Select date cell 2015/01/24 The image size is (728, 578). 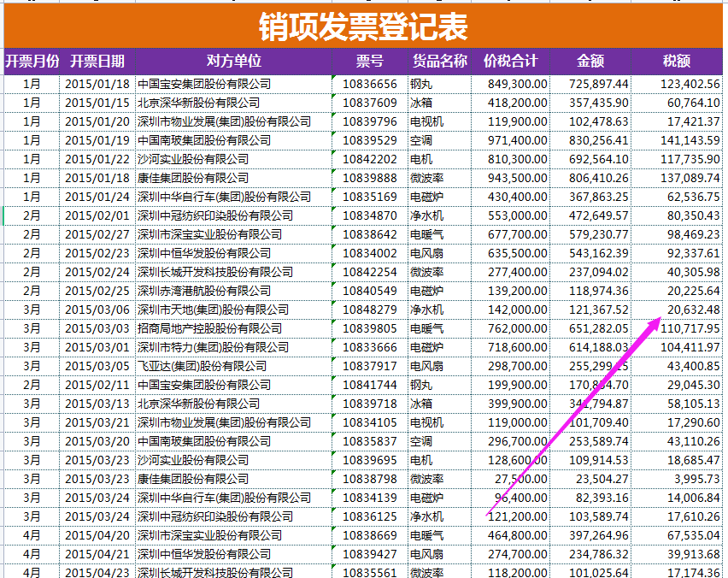(x=97, y=197)
